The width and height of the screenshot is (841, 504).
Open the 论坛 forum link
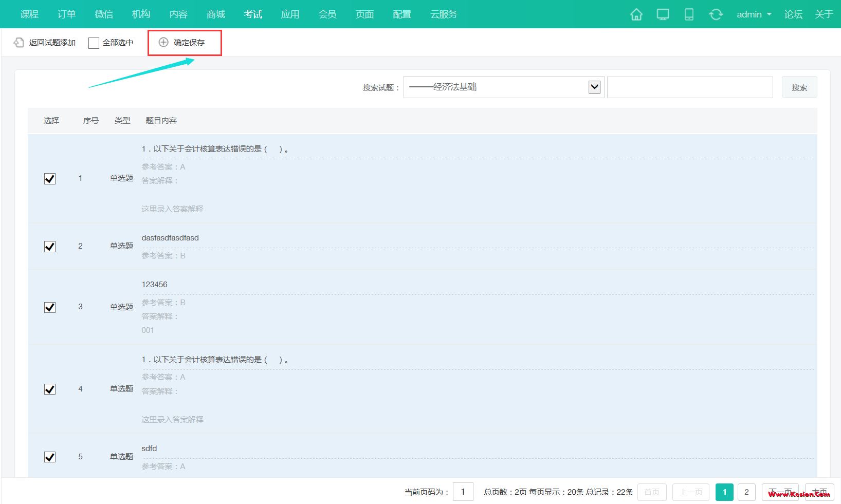click(793, 14)
